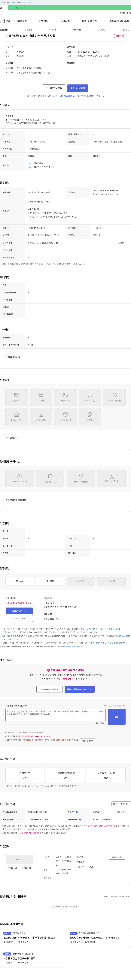Viewport: 131px width, 980px height.
Task: Click info icon next to 빅데이터 추천 정보
Action: (22, 924)
